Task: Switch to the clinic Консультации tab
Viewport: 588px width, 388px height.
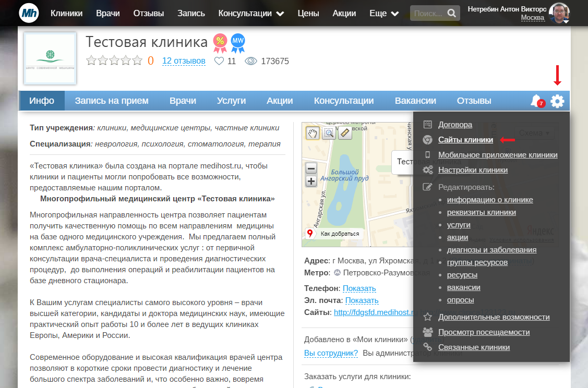Action: point(344,101)
